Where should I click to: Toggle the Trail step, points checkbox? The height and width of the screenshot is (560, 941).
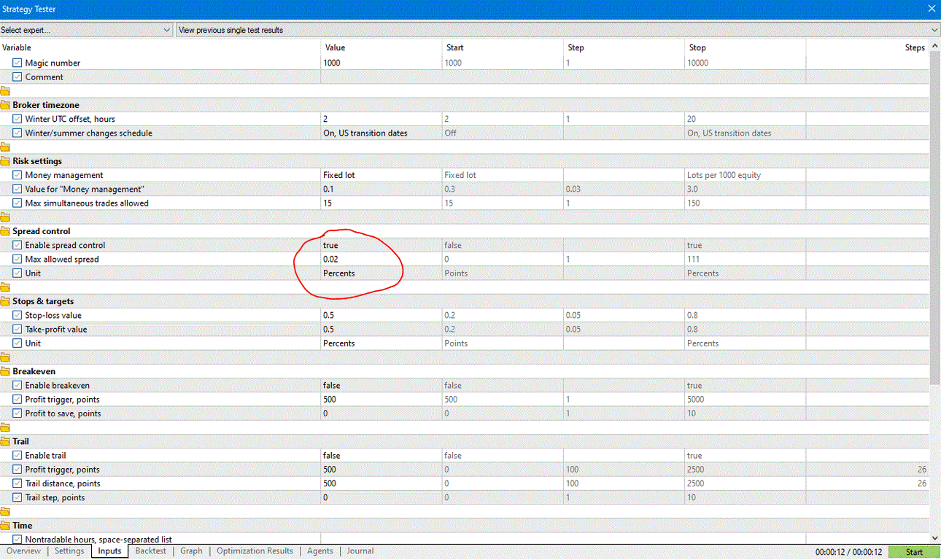pyautogui.click(x=18, y=497)
